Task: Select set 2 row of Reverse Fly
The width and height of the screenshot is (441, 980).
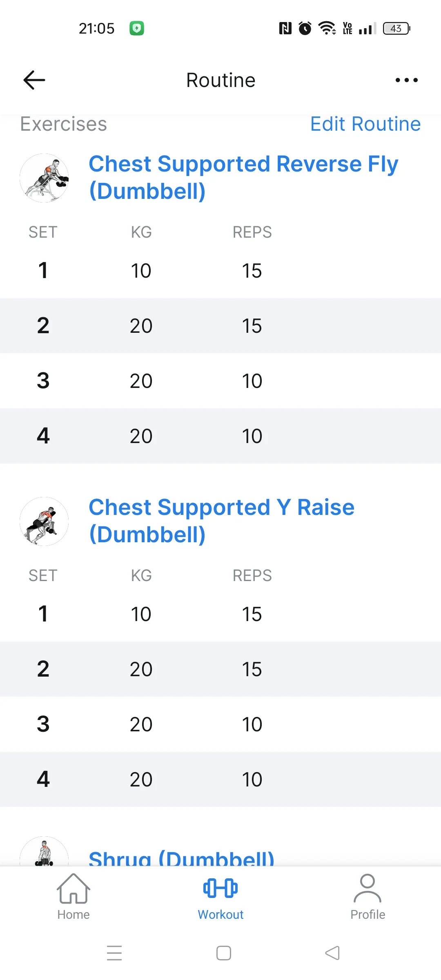Action: coord(220,326)
